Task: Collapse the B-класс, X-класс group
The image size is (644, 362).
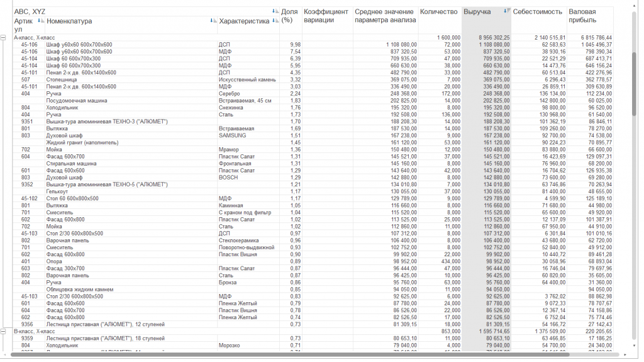Action: coord(3,331)
